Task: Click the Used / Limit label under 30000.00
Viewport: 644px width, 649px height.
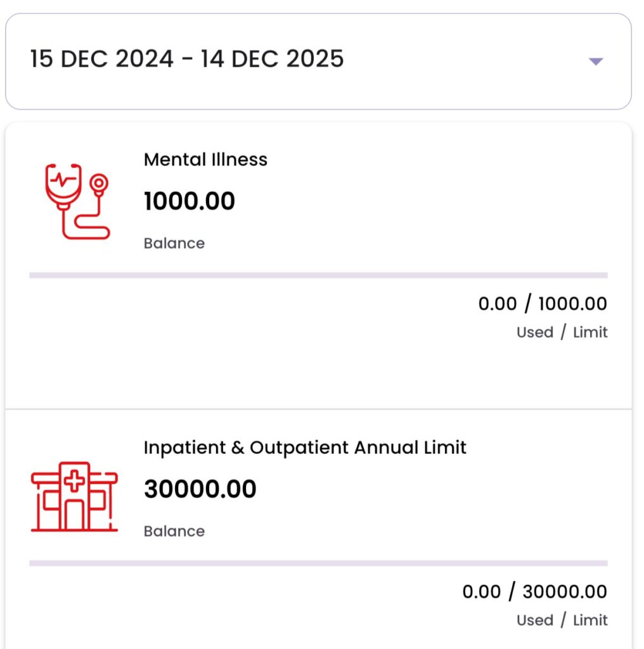Action: point(562,620)
